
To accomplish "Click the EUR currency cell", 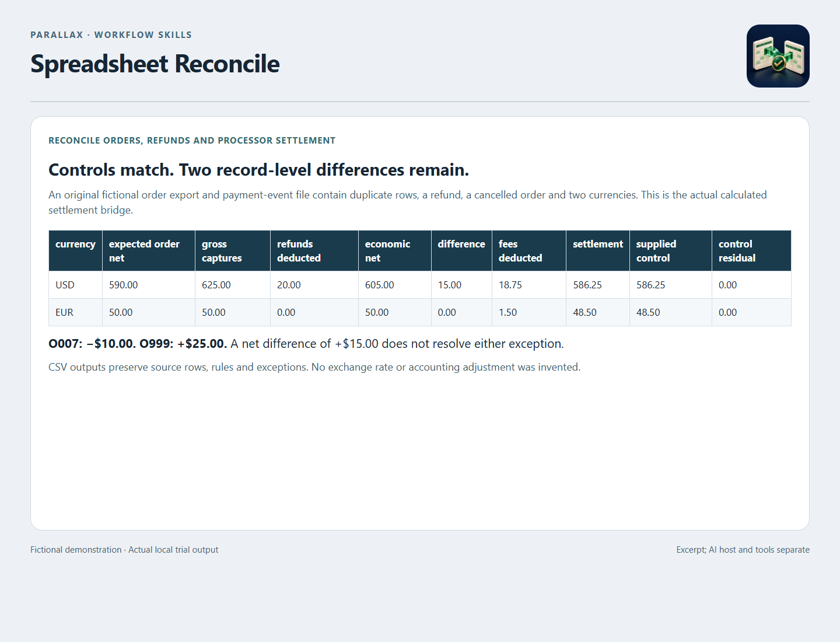I will tap(75, 312).
